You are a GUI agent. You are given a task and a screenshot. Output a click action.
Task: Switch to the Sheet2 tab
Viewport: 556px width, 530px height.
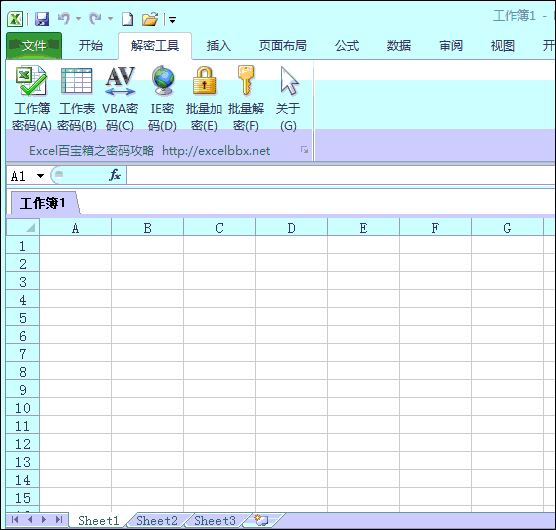(x=157, y=520)
